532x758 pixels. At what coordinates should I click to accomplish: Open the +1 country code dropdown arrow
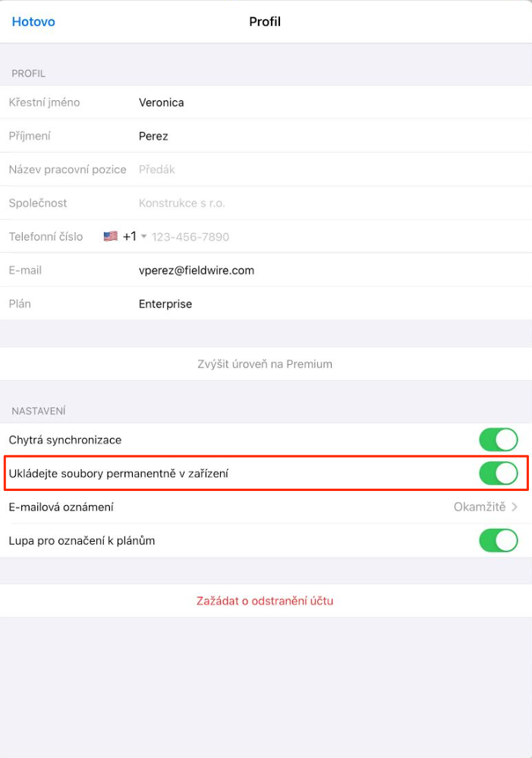(x=143, y=237)
